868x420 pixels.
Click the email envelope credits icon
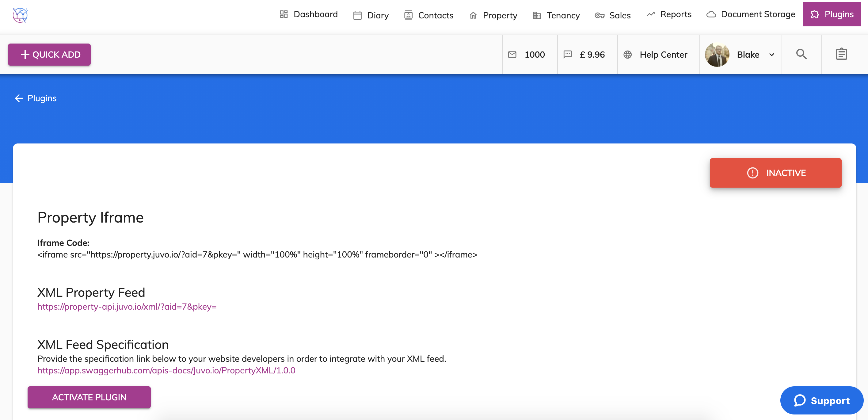pyautogui.click(x=512, y=55)
